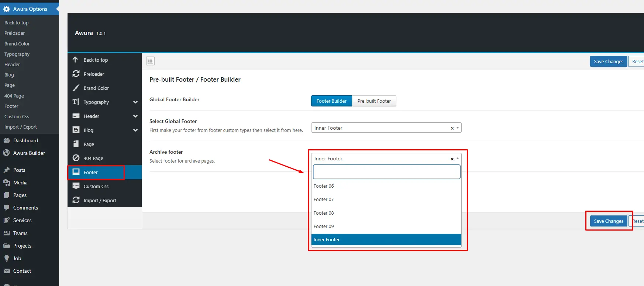
Task: Click the up-arrow icon beside Back to top
Action: pos(76,60)
